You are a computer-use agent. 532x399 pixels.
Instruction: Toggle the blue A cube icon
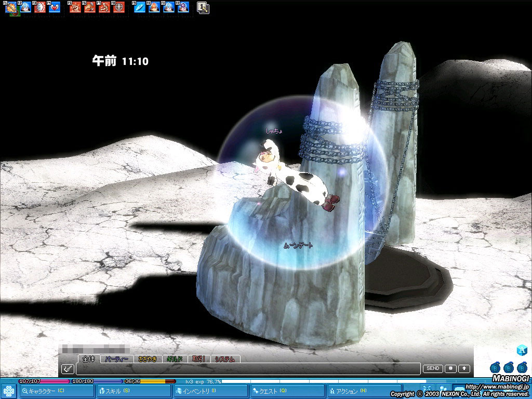click(x=522, y=351)
